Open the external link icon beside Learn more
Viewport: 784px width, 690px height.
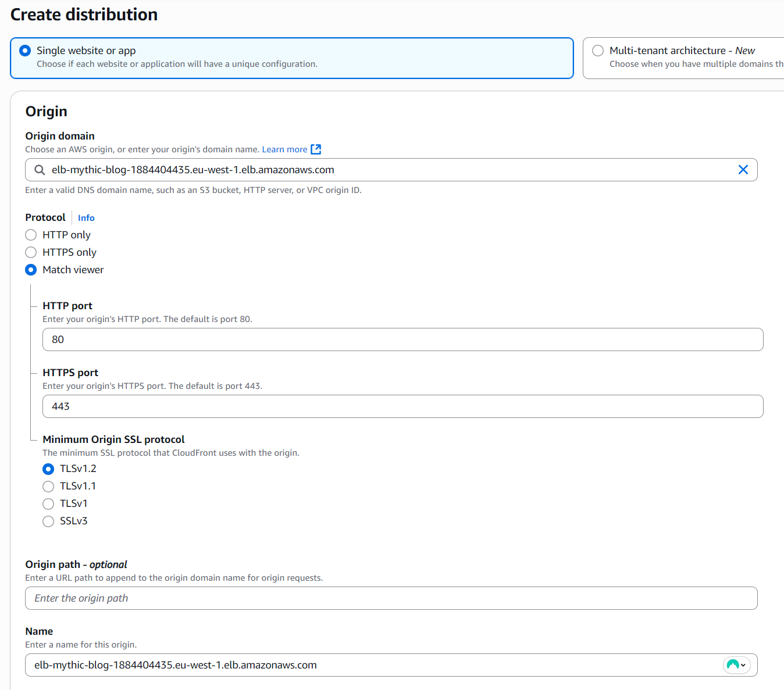pos(316,149)
